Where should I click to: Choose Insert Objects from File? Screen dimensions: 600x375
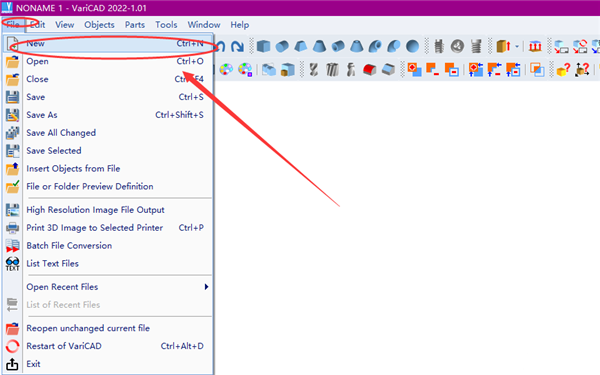point(108,168)
